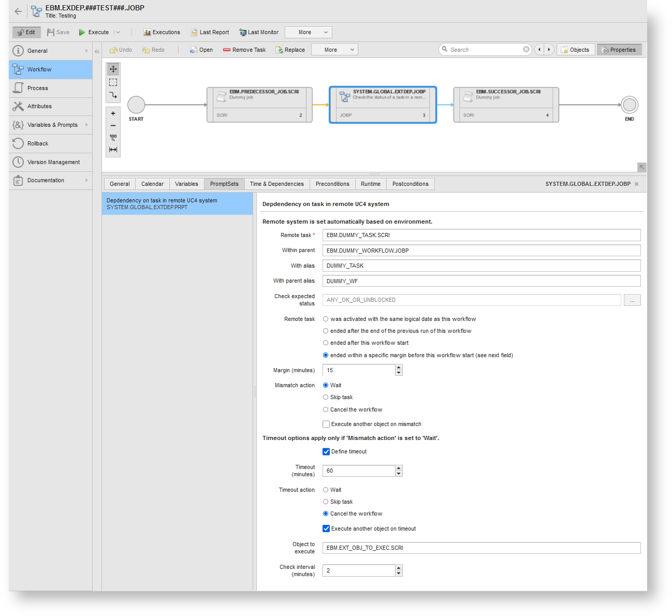
Task: Toggle 'Execute another object on timeout' checkbox
Action: pyautogui.click(x=326, y=529)
